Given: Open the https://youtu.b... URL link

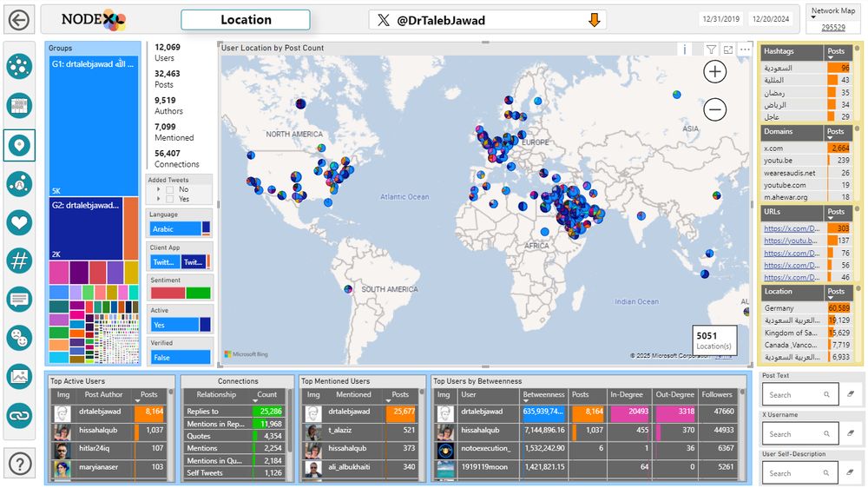Looking at the screenshot, I should [x=791, y=241].
